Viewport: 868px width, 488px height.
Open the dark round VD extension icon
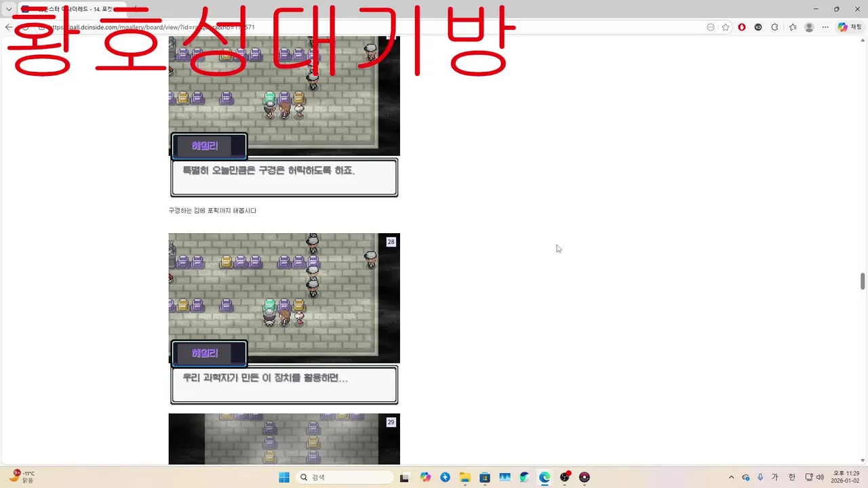pyautogui.click(x=758, y=27)
